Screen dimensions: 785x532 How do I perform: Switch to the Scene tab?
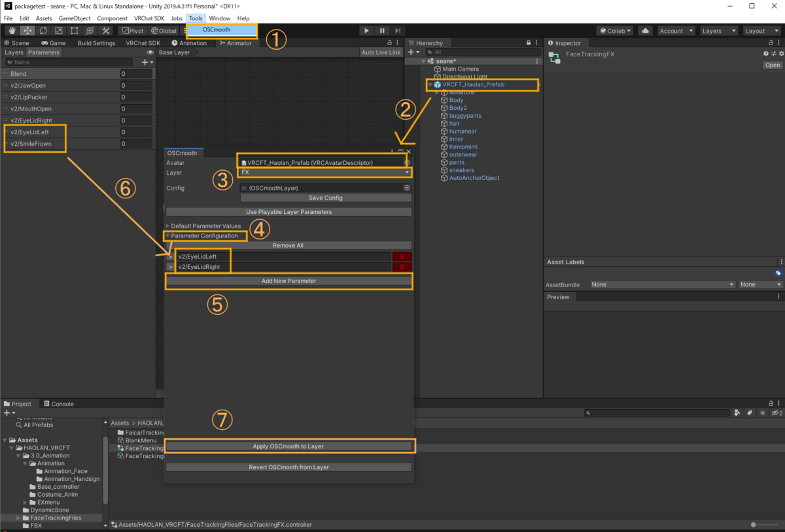tap(16, 43)
